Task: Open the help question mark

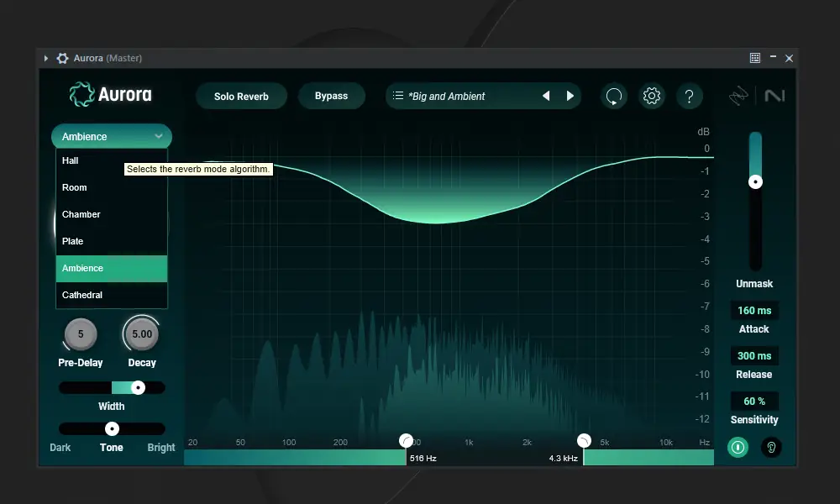Action: (690, 97)
